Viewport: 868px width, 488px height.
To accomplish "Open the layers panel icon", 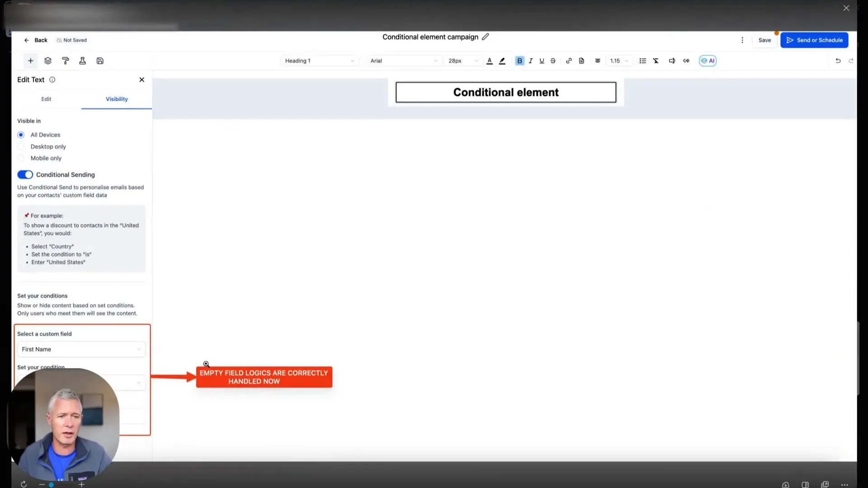I will [47, 61].
